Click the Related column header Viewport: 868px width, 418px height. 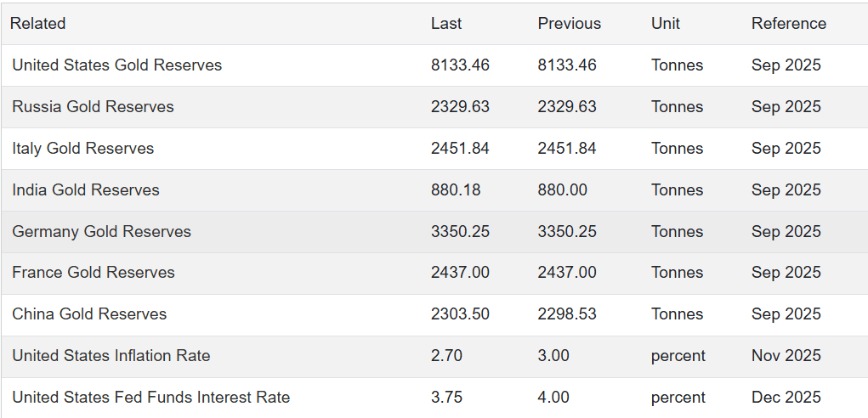pyautogui.click(x=37, y=24)
